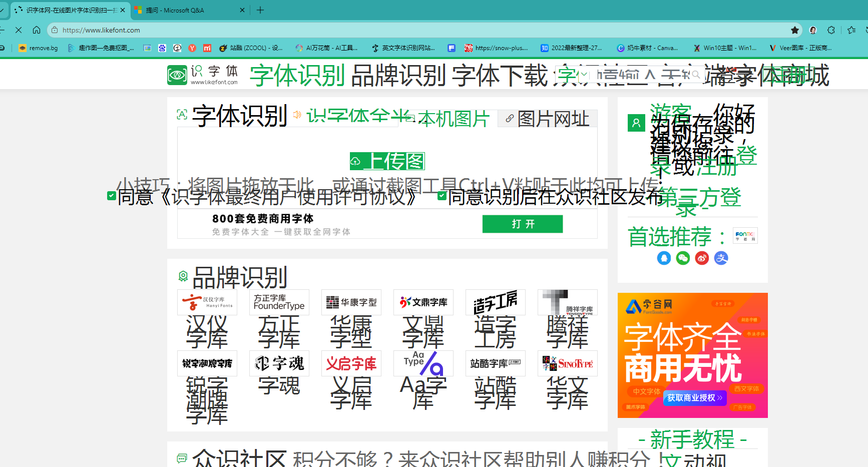
Task: Open the 文鼎字库 brand logo
Action: click(423, 302)
